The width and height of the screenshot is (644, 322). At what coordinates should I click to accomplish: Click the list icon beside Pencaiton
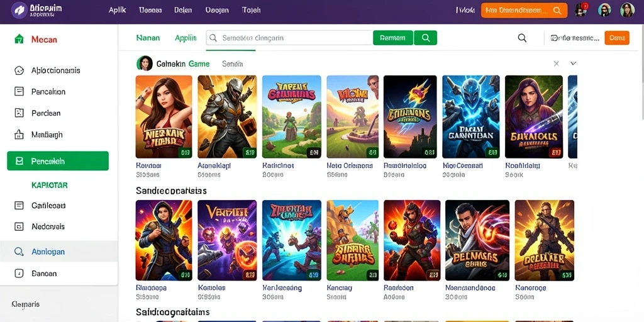(19, 91)
